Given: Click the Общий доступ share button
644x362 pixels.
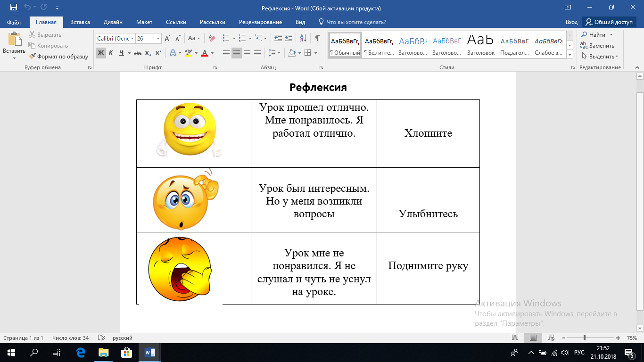Looking at the screenshot, I should (609, 22).
